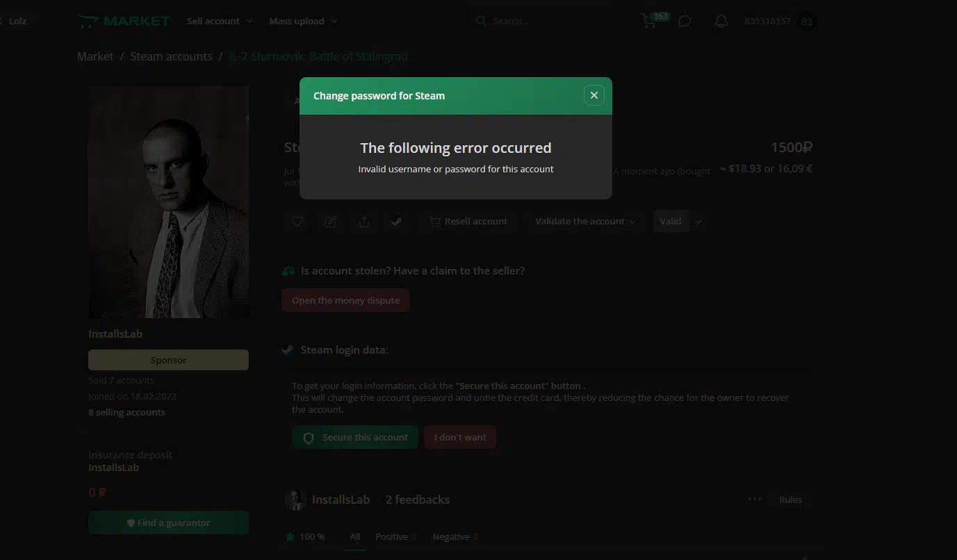The height and width of the screenshot is (560, 957).
Task: Select the All feedback tab
Action: click(x=355, y=536)
